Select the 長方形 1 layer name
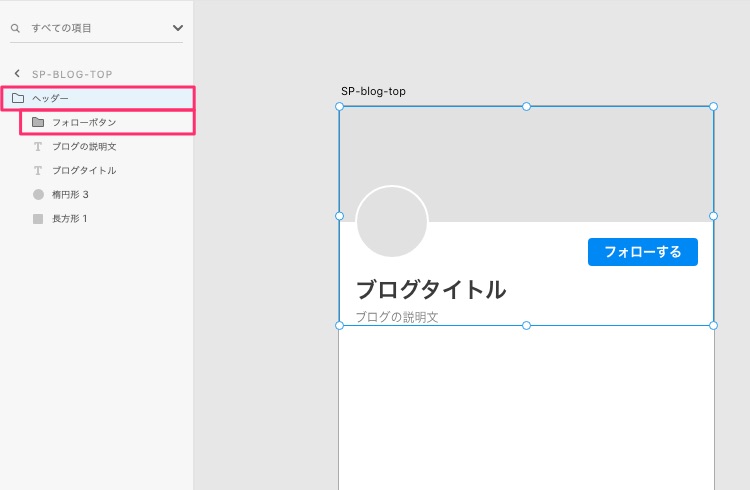Image resolution: width=750 pixels, height=490 pixels. pos(70,218)
